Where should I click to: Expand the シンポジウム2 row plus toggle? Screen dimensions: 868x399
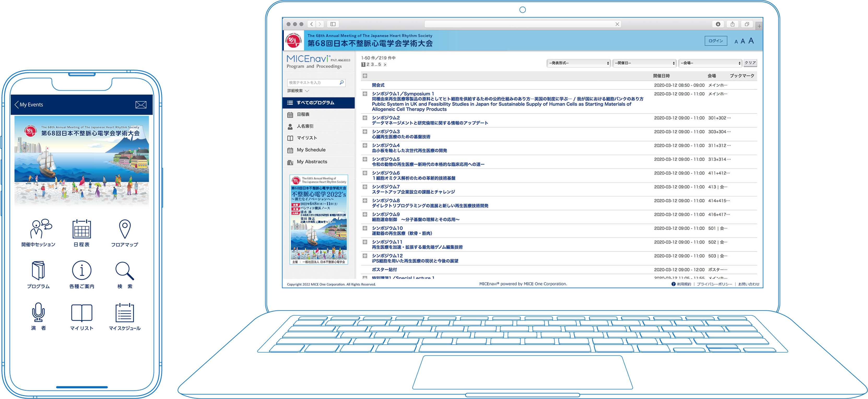point(365,118)
